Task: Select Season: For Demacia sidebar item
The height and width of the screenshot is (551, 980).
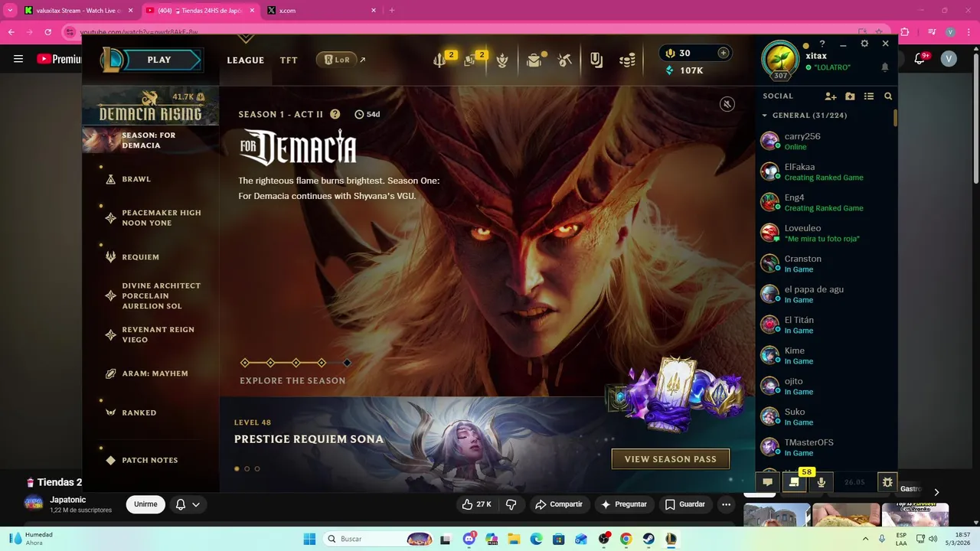Action: (151, 140)
